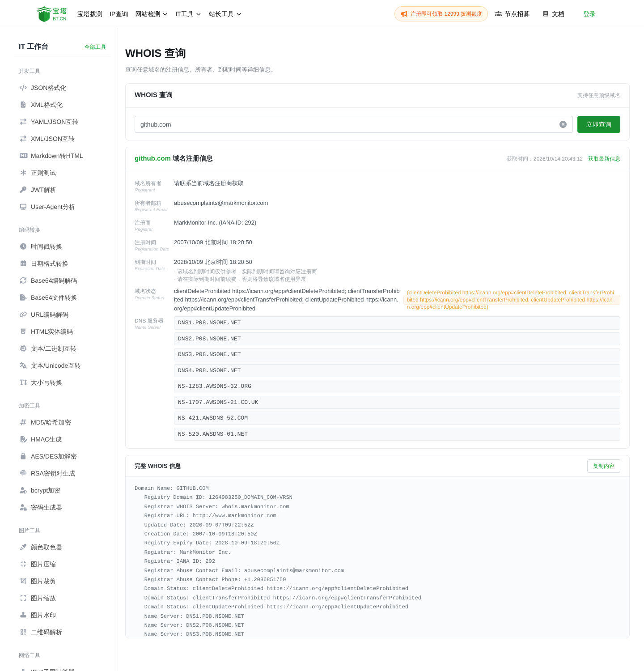Click the 复制内容 button
Image resolution: width=644 pixels, height=671 pixels.
click(x=604, y=466)
